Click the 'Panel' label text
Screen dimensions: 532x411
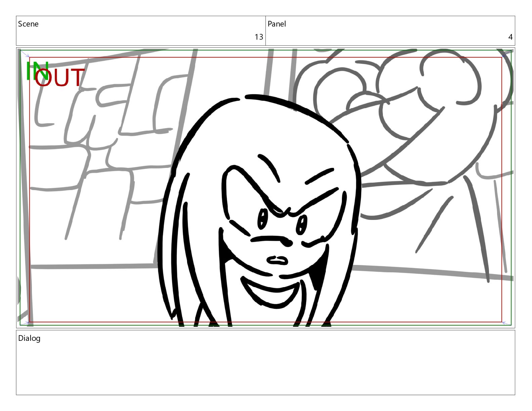click(277, 24)
